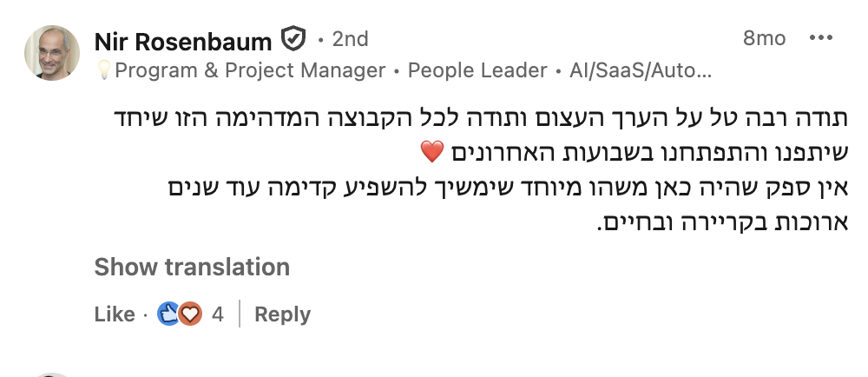
Task: Click the truncated AI/SaaS/Auto… headline text
Action: [640, 71]
